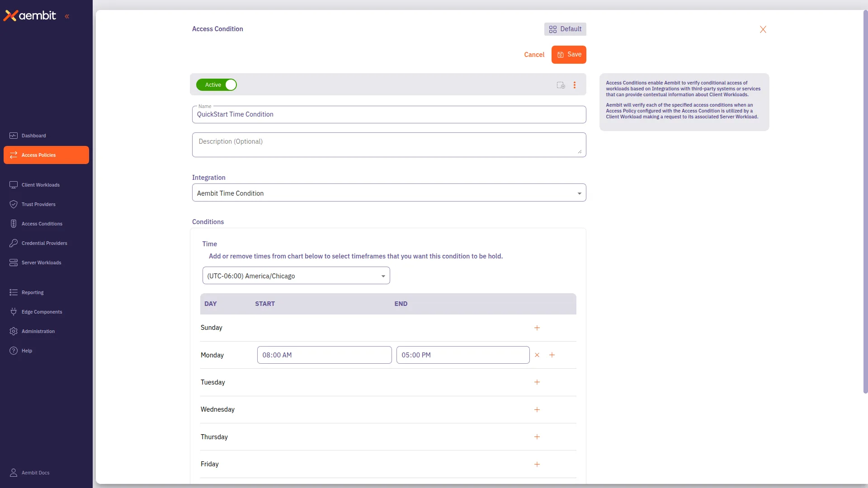Open the timezone America/Chicago dropdown

pyautogui.click(x=296, y=276)
